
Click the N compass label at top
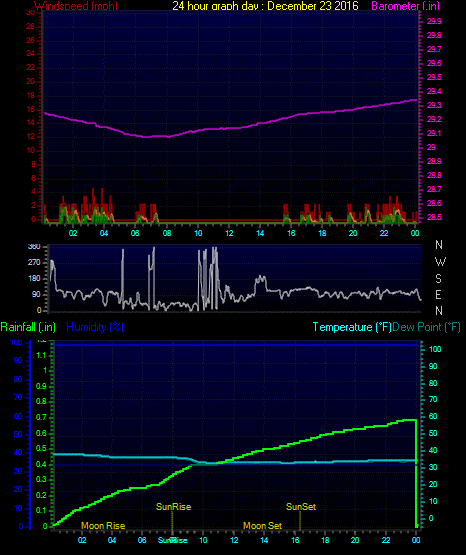tap(439, 245)
